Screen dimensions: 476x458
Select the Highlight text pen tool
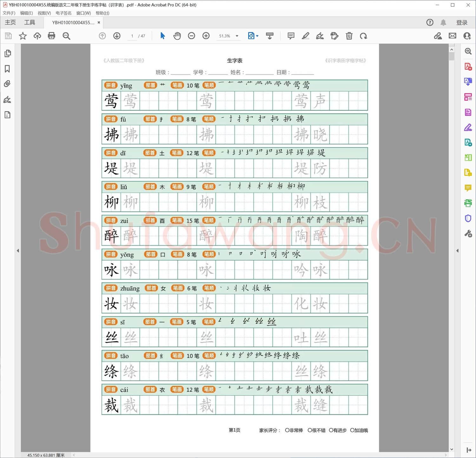(305, 36)
